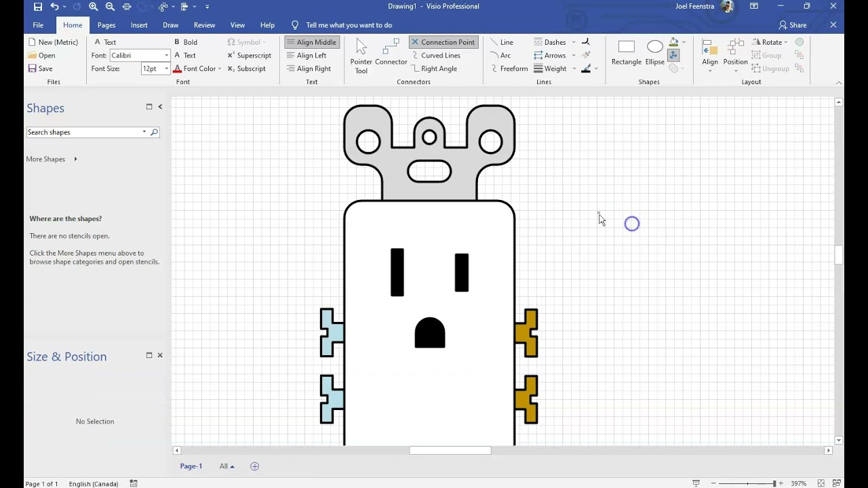
Task: Enable Right Angle connectors
Action: (434, 68)
